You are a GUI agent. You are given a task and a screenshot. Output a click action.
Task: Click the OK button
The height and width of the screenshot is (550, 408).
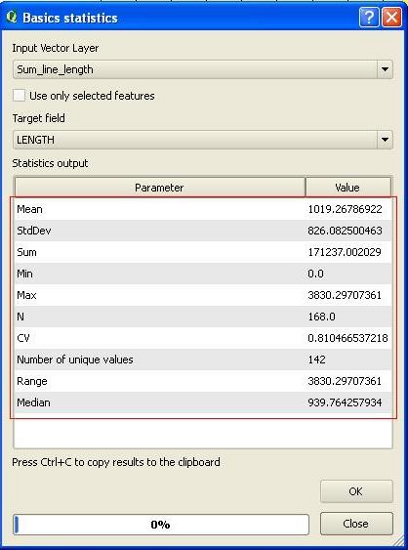coord(356,491)
